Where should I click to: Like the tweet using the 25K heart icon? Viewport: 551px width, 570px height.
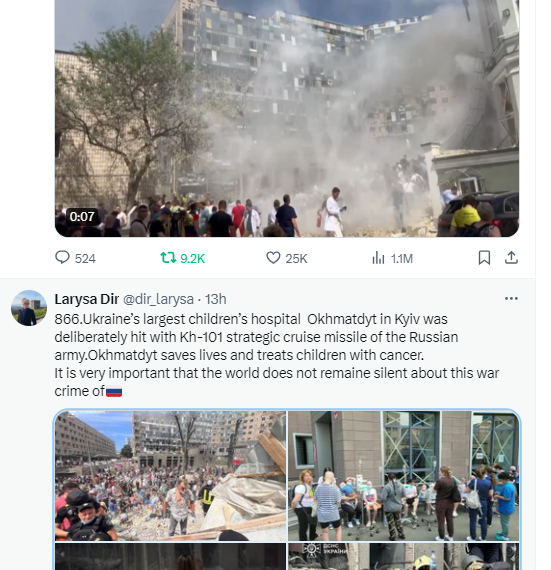click(x=273, y=258)
